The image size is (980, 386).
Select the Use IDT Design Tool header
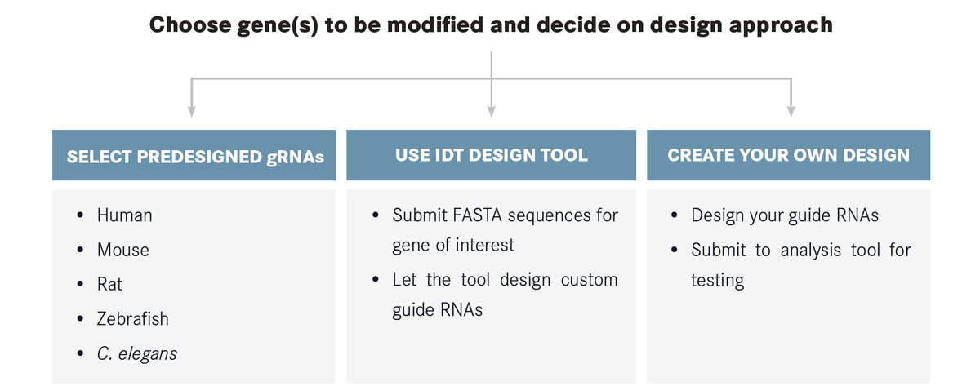tap(491, 155)
